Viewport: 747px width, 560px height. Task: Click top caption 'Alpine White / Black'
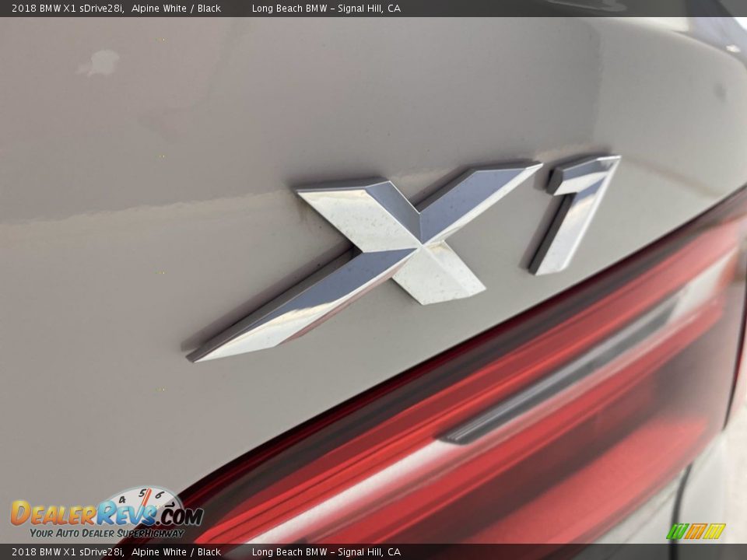click(x=177, y=8)
